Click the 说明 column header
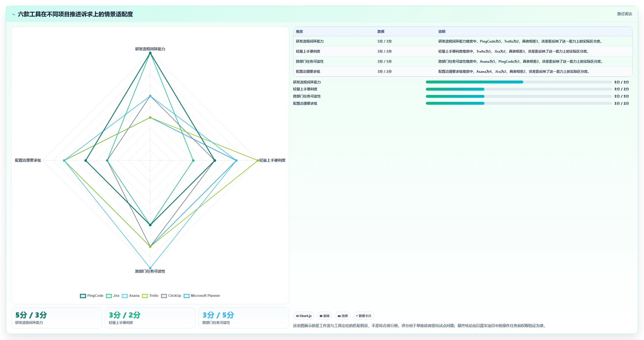The image size is (644, 340). (x=442, y=32)
